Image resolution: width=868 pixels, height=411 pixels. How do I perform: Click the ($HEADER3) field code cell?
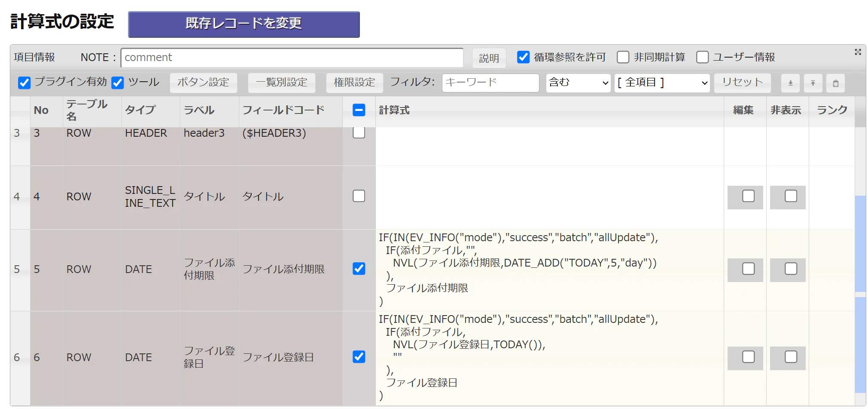(291, 146)
